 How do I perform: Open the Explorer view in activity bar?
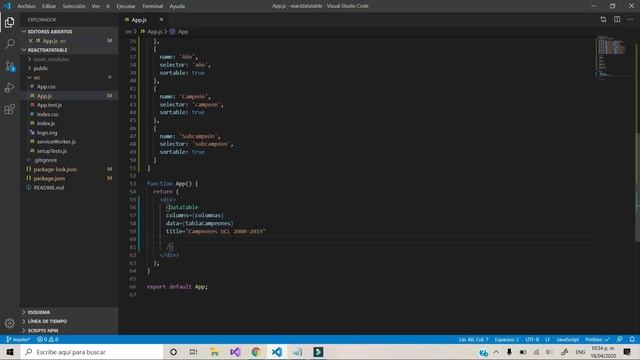(x=10, y=22)
